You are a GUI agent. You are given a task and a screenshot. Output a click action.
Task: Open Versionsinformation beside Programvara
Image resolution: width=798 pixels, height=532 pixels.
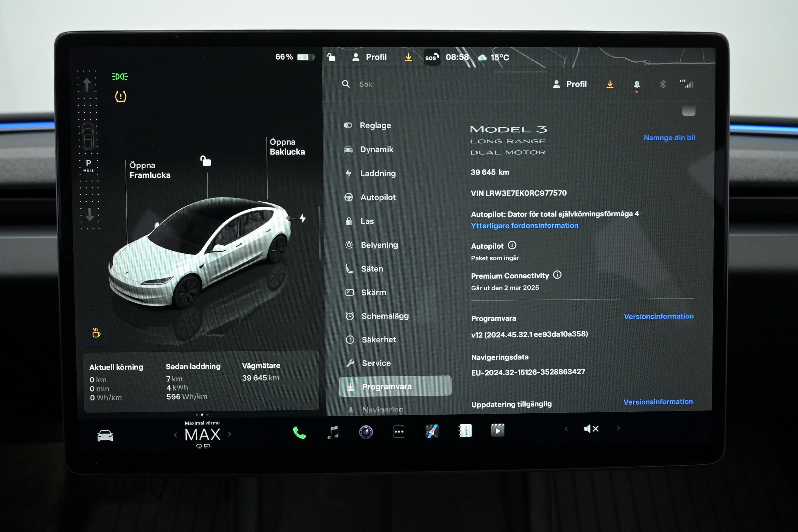[659, 316]
